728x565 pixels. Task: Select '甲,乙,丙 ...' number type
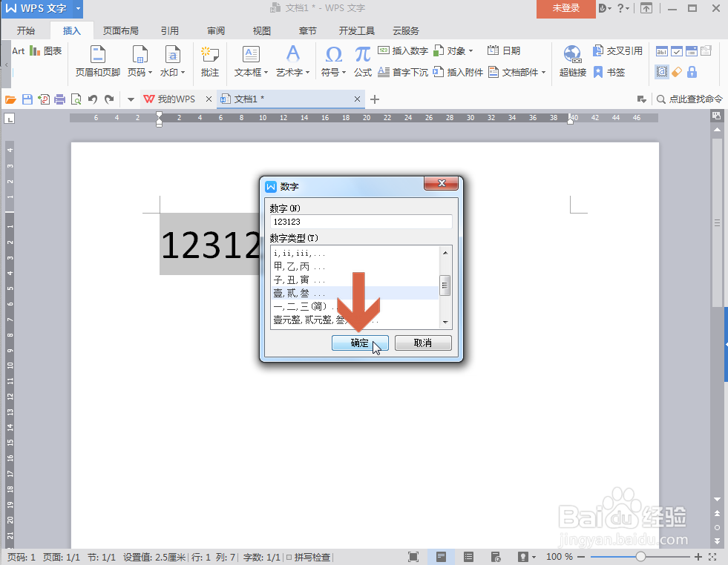coord(355,267)
